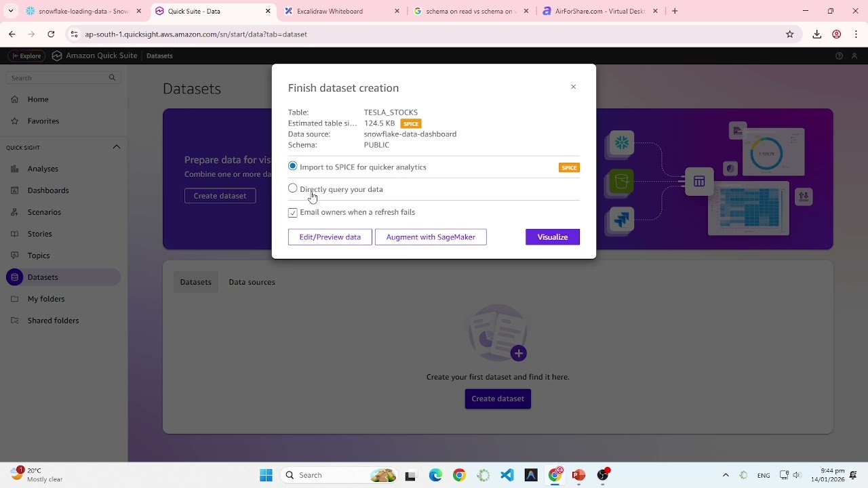Switch to the Excalidraw Whiteboard tab

pos(342,12)
